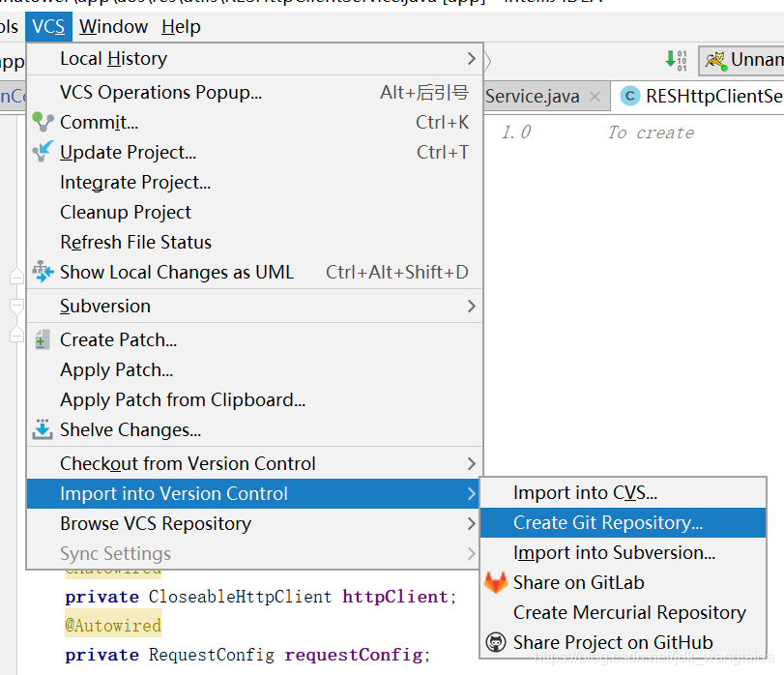
Task: Click the highlighted @Autowired annotation above requestConfig
Action: (113, 626)
